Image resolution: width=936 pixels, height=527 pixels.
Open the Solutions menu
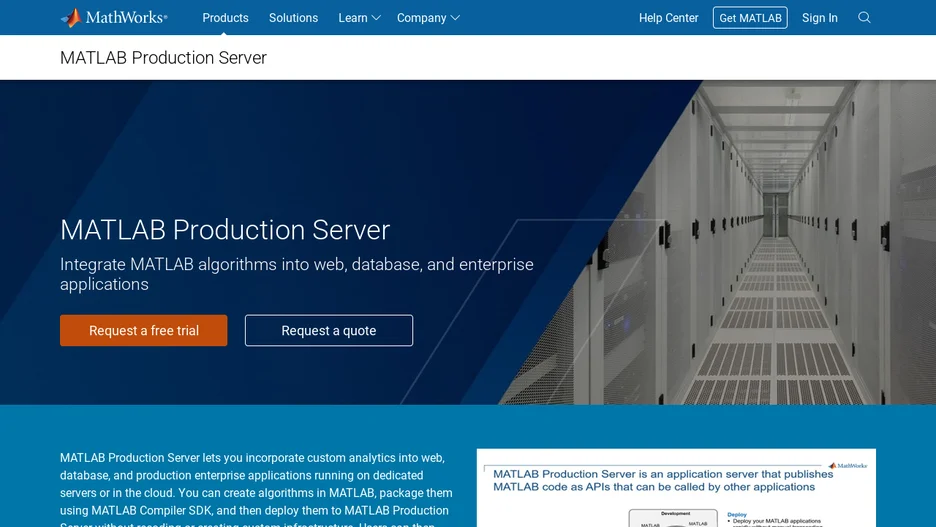[x=293, y=18]
